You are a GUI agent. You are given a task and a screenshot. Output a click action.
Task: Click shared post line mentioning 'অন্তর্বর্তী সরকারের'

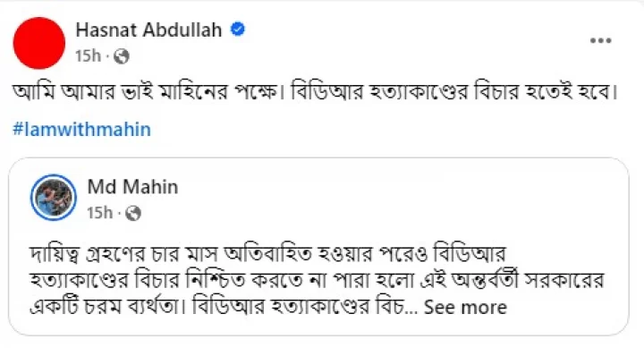pos(317,280)
